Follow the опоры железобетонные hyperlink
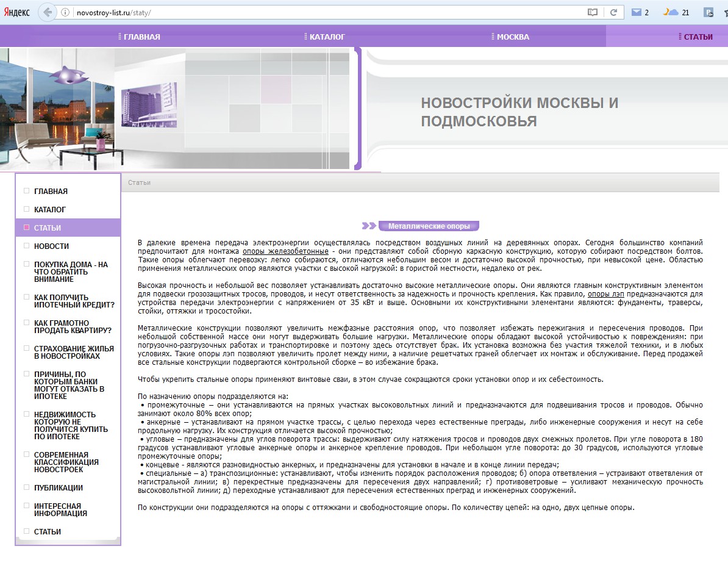The height and width of the screenshot is (571, 728). [285, 251]
